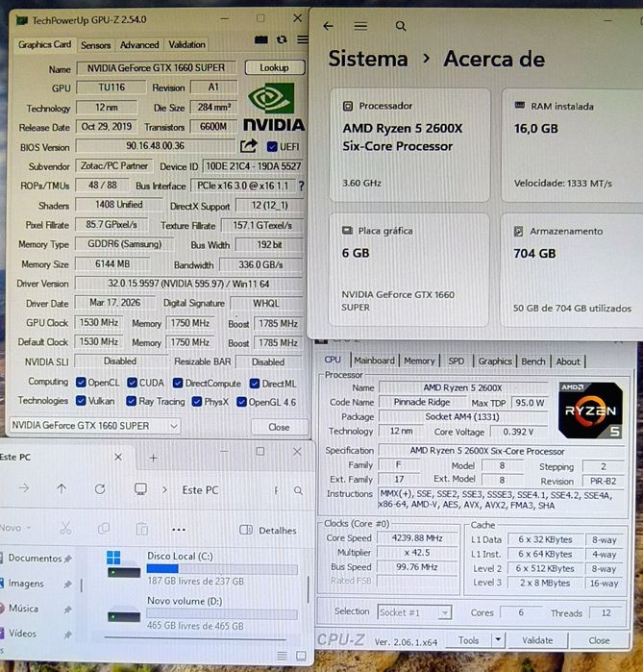
Task: Toggle the Vulkan checkbox
Action: pyautogui.click(x=81, y=401)
